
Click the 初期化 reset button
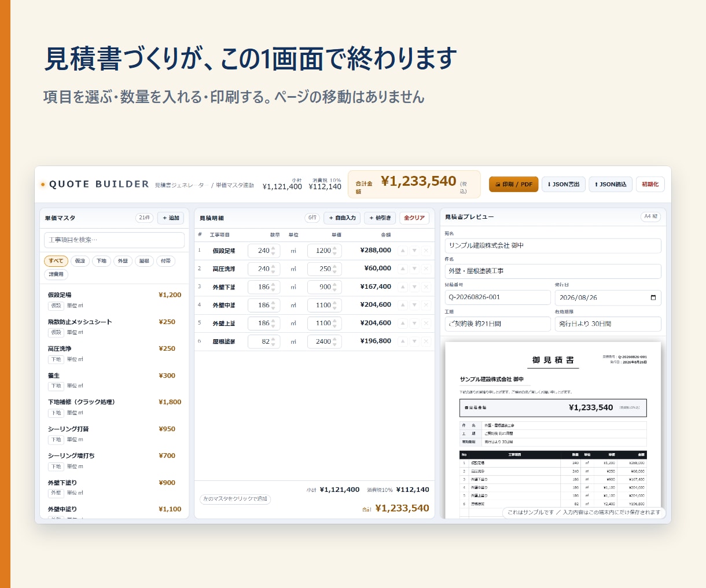coord(650,185)
